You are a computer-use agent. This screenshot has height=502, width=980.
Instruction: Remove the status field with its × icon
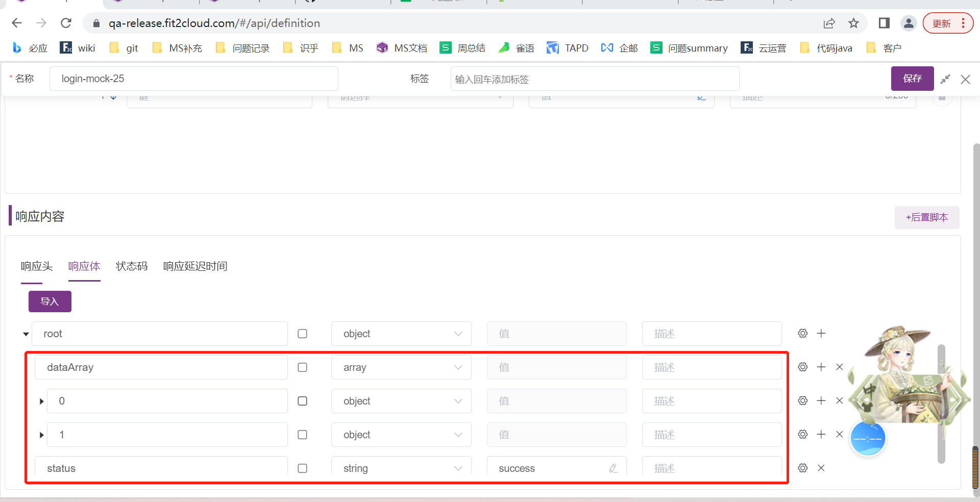[x=821, y=468]
